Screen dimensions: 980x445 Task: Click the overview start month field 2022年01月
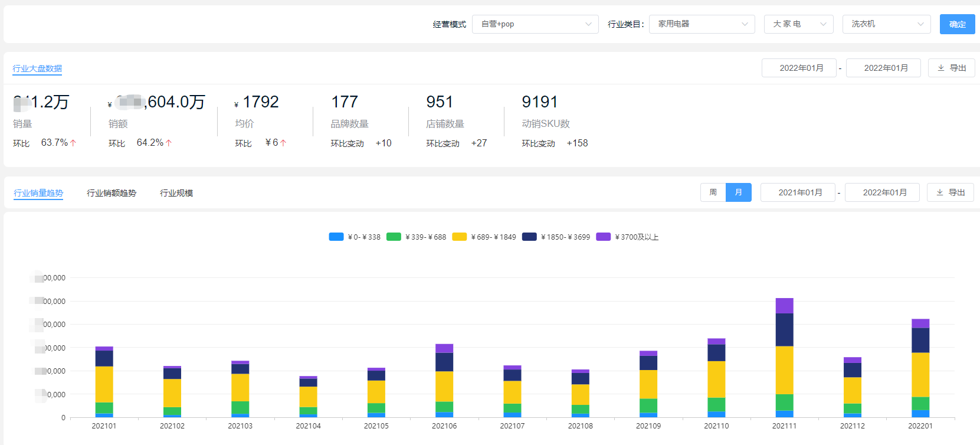[799, 68]
